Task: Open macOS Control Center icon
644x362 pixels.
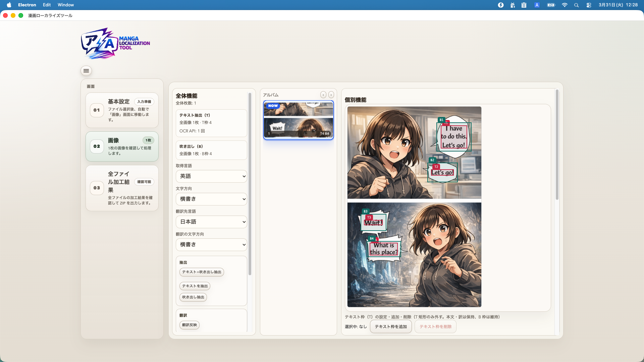Action: pyautogui.click(x=589, y=5)
